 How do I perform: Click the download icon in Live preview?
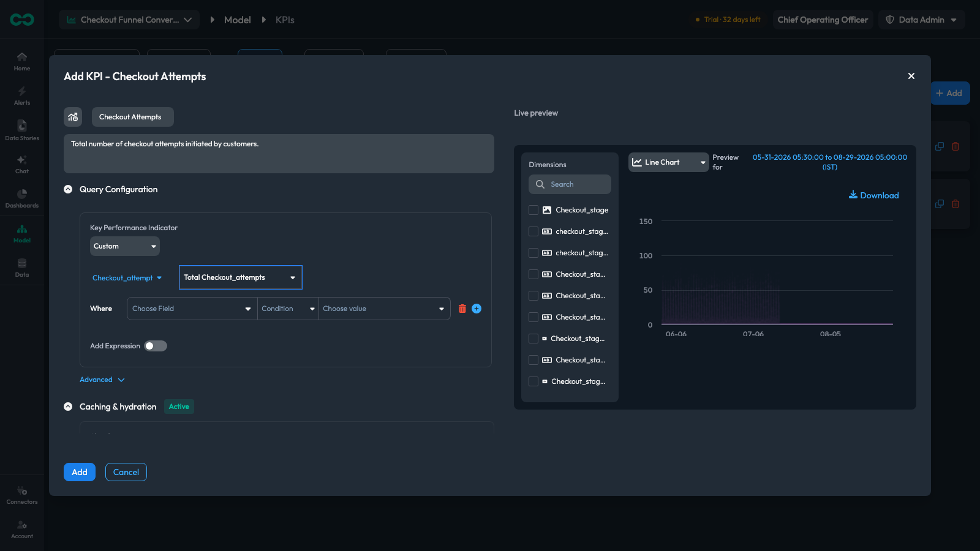click(x=853, y=195)
